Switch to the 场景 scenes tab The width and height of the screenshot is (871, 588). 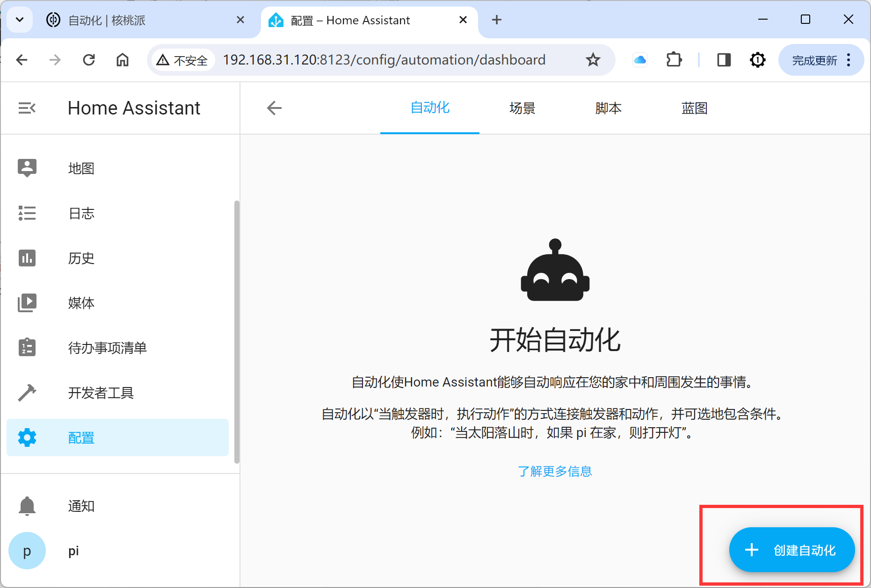point(522,108)
